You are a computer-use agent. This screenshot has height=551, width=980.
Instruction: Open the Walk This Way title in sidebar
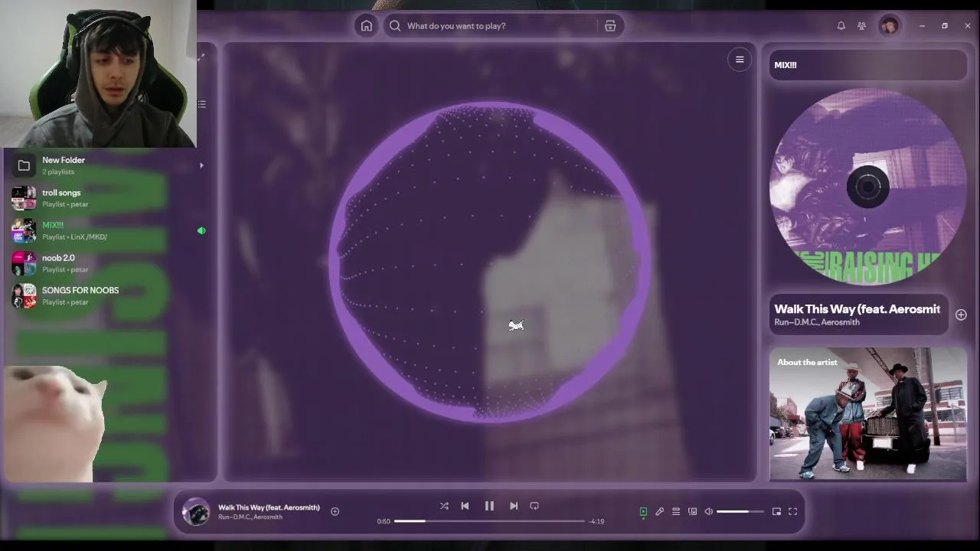click(x=857, y=308)
